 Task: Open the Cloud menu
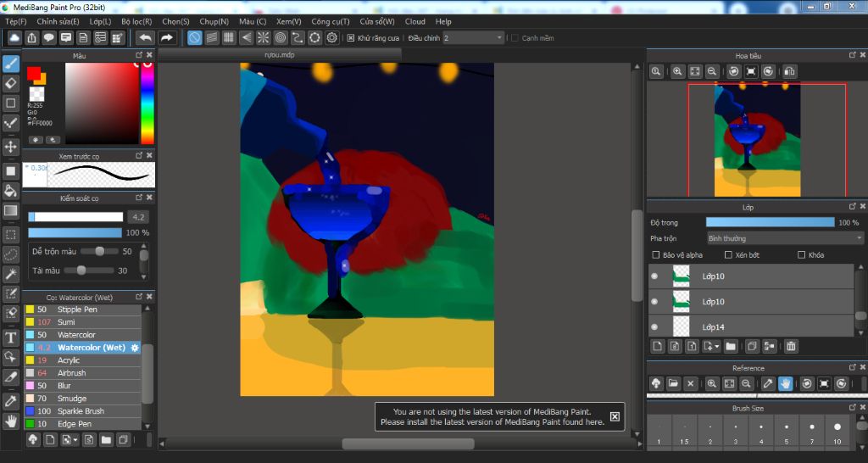click(x=415, y=21)
